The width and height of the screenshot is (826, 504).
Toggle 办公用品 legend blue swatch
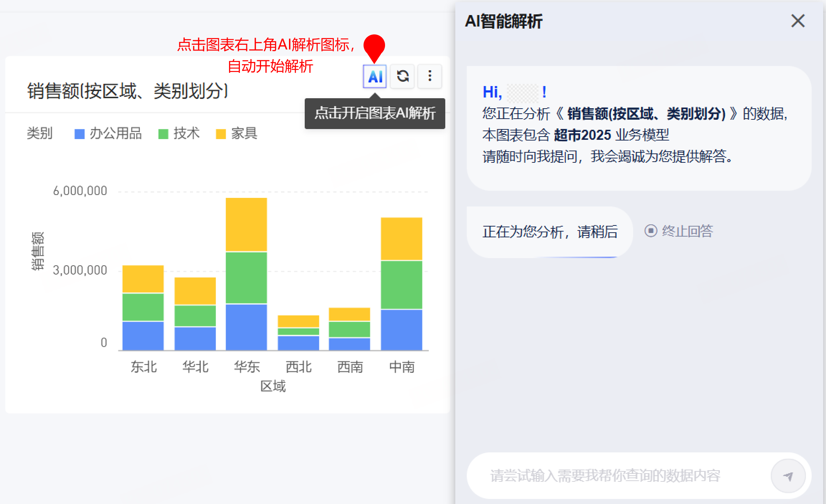click(80, 134)
